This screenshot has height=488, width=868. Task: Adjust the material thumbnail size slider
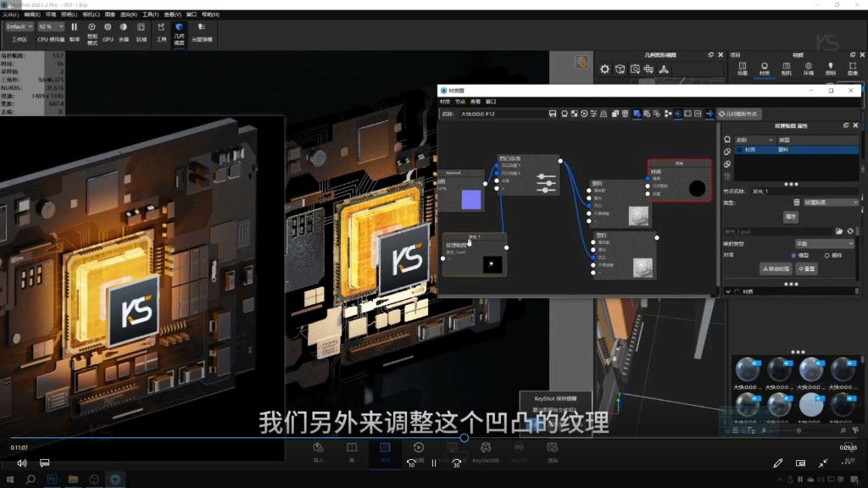point(798,430)
